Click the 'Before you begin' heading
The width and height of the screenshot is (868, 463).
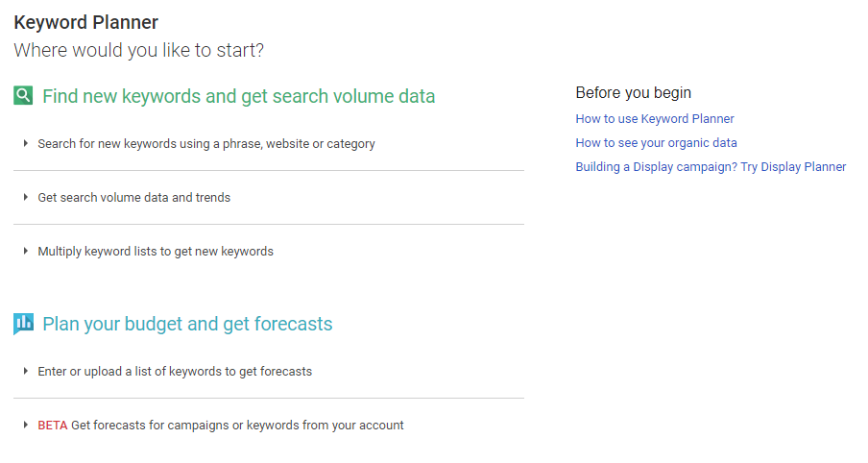pos(634,92)
